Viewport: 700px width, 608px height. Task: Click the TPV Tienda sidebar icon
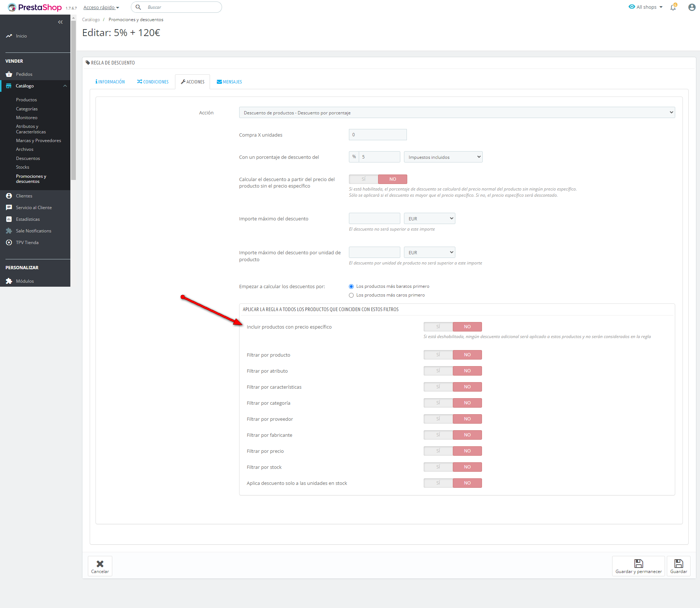[x=9, y=243]
